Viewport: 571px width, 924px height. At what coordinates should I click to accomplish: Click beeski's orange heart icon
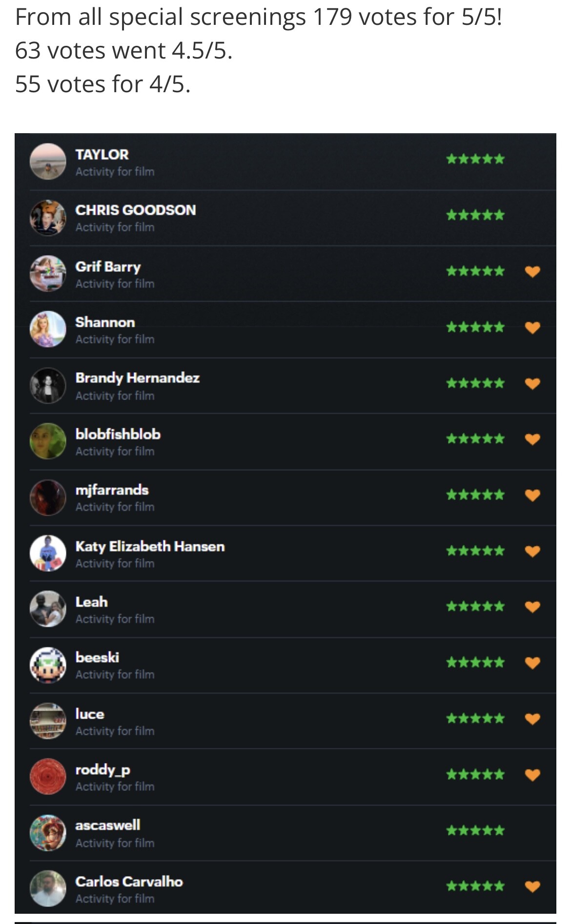(x=532, y=663)
